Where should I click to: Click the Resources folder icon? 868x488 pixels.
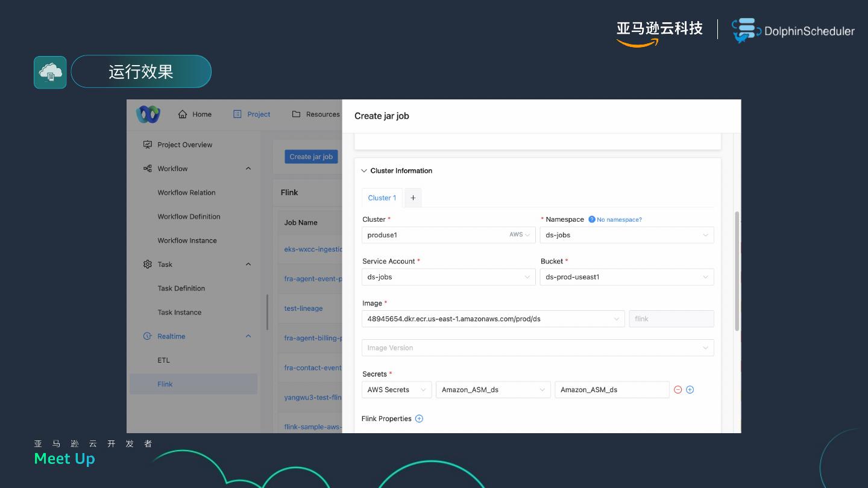(296, 114)
